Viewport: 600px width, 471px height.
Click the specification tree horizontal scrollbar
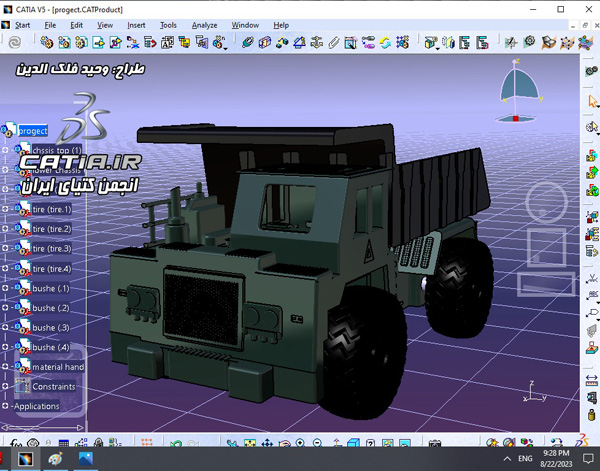pyautogui.click(x=42, y=427)
